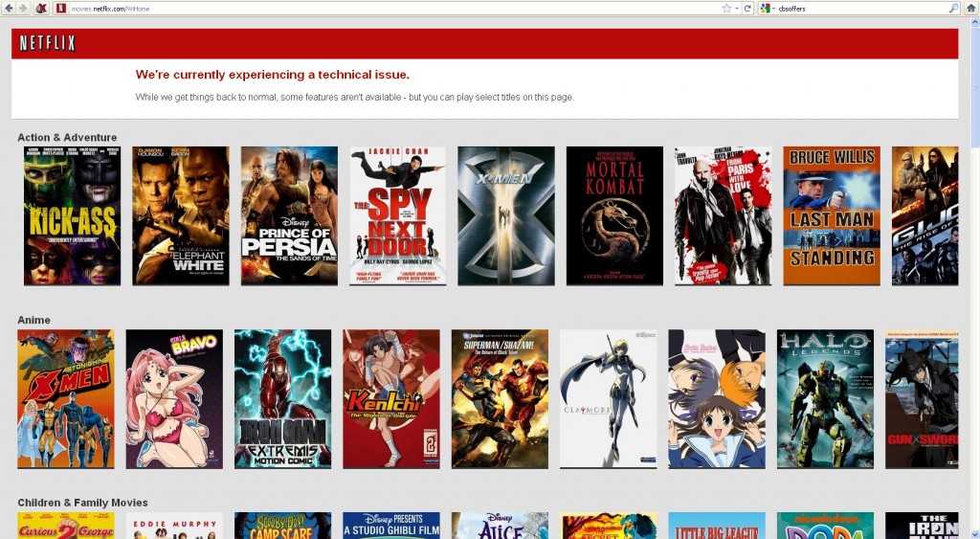Open Iron Man Extremis Motion Comic
The width and height of the screenshot is (980, 539).
click(283, 399)
